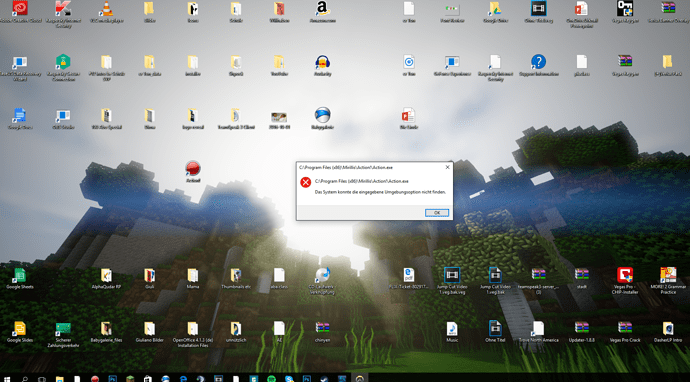690x382 pixels.
Task: Click OK in the Action.exe error dialog
Action: coord(437,213)
